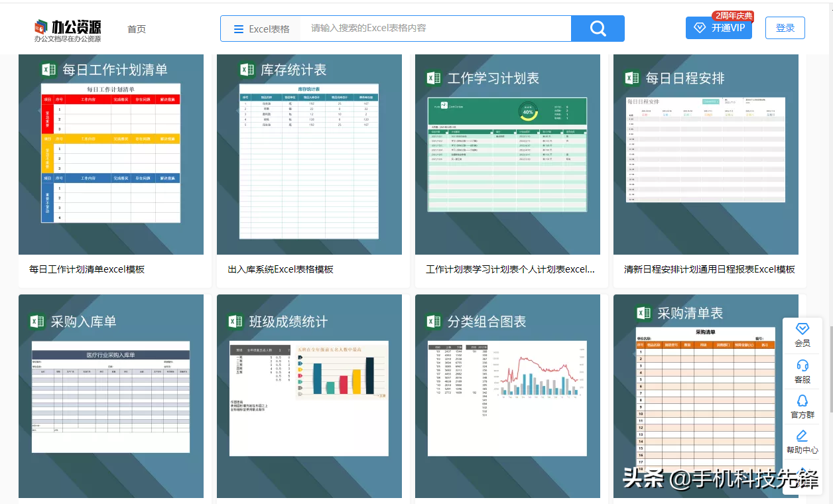This screenshot has width=833, height=504.
Task: Click the 采购清单表 card title text
Action: point(690,313)
